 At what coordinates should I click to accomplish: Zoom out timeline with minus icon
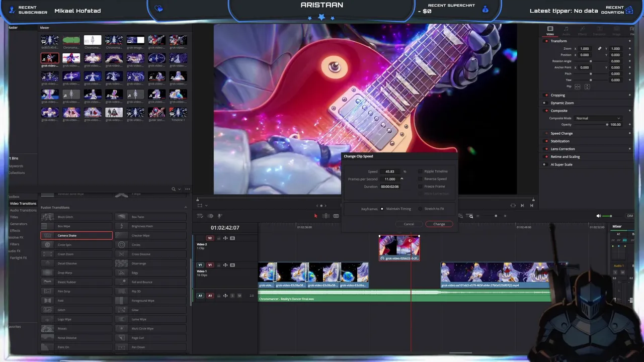pyautogui.click(x=478, y=216)
